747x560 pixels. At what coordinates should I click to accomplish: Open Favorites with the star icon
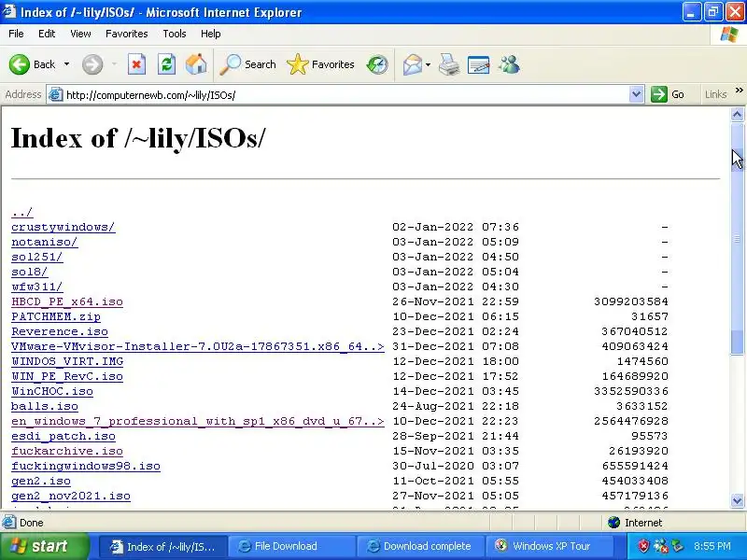coord(320,64)
